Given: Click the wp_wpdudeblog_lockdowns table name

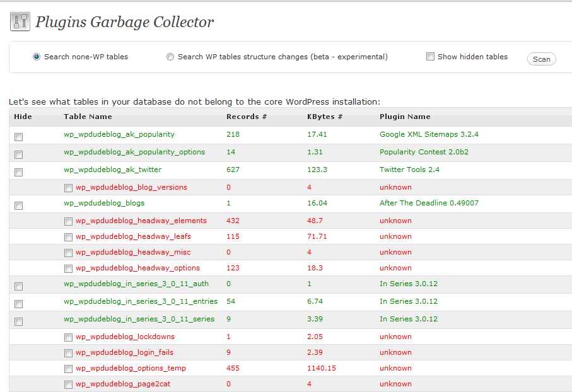Looking at the screenshot, I should [x=125, y=337].
